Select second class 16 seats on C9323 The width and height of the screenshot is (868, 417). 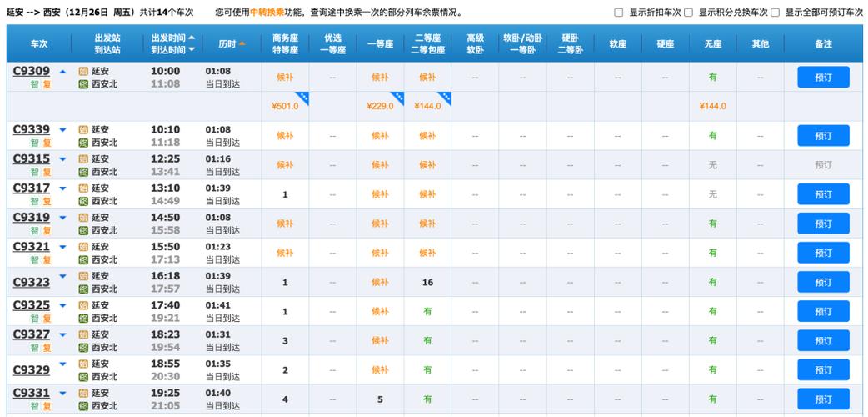coord(427,282)
